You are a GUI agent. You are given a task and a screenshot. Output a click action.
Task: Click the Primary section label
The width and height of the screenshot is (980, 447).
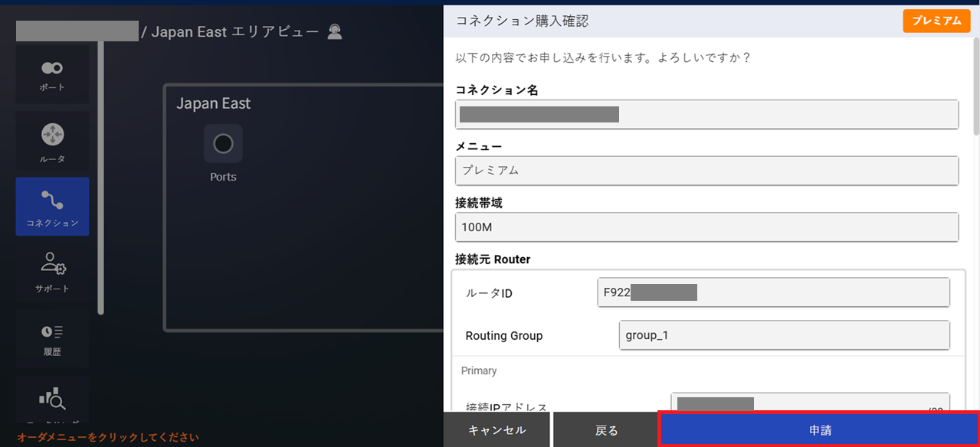click(479, 370)
